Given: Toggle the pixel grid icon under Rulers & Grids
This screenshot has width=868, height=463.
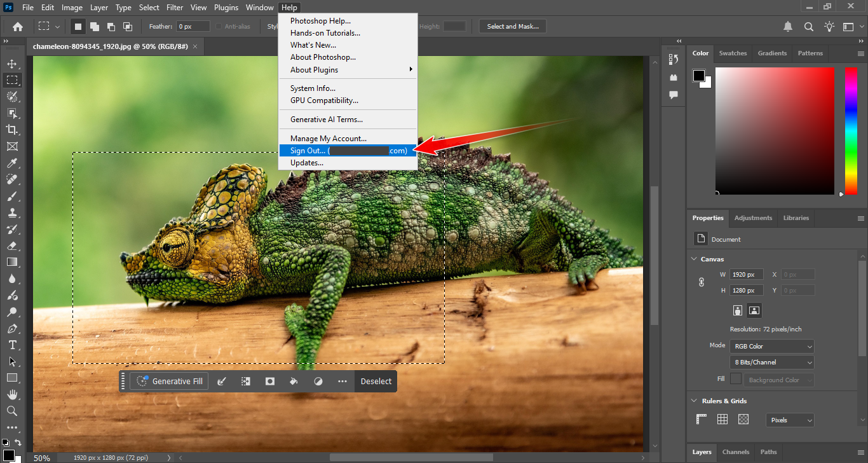Looking at the screenshot, I should click(x=743, y=419).
